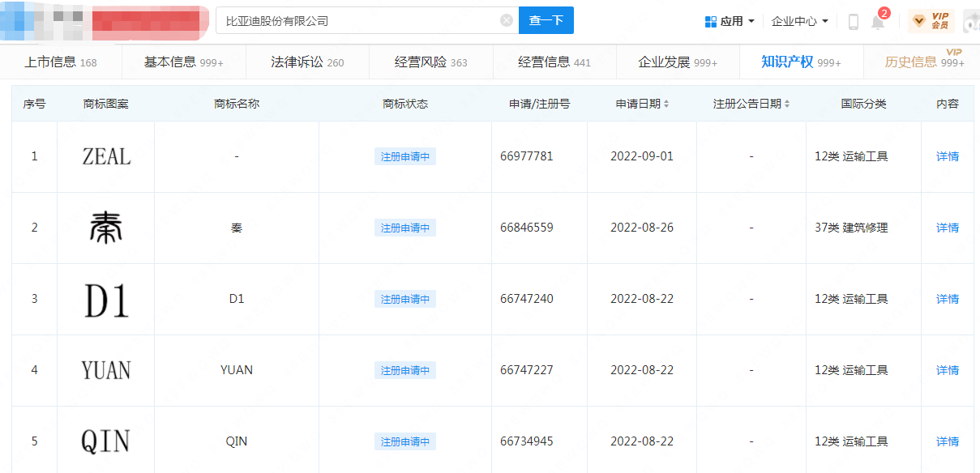Click the 查一下 search button
This screenshot has width=980, height=473.
(x=546, y=21)
